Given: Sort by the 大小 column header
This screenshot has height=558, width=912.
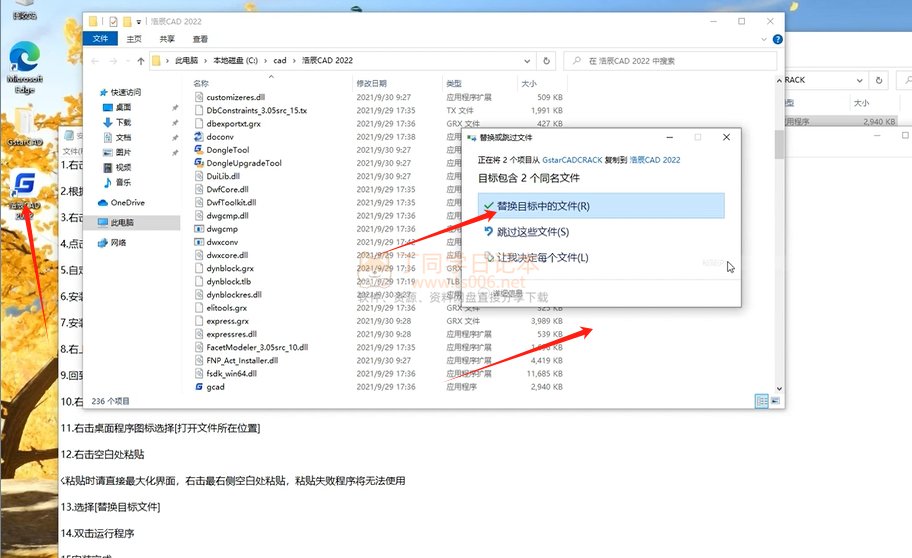Looking at the screenshot, I should point(529,84).
